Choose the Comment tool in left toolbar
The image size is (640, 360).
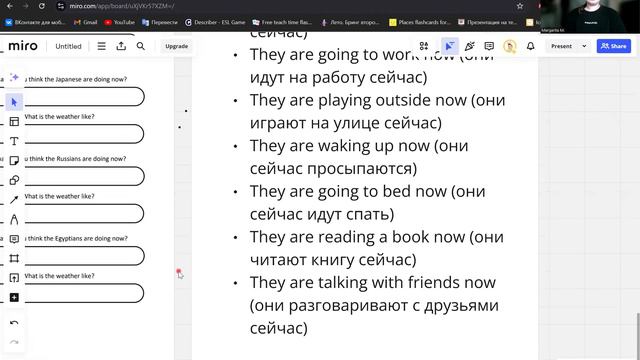pyautogui.click(x=14, y=239)
